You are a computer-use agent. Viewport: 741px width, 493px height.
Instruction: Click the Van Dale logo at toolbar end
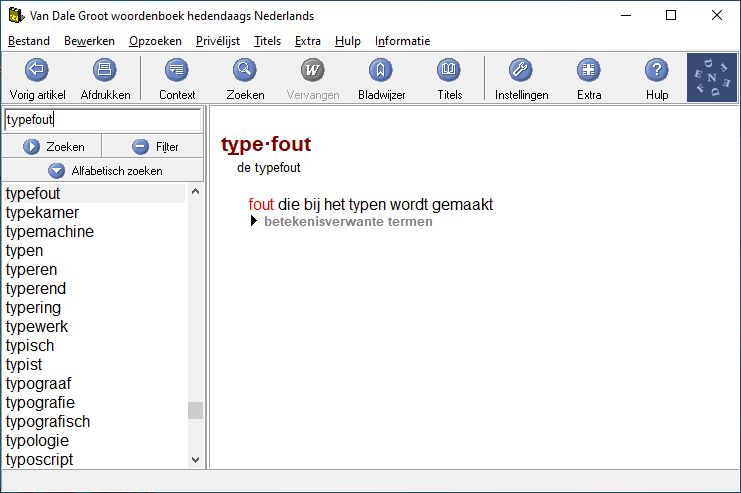pos(712,78)
